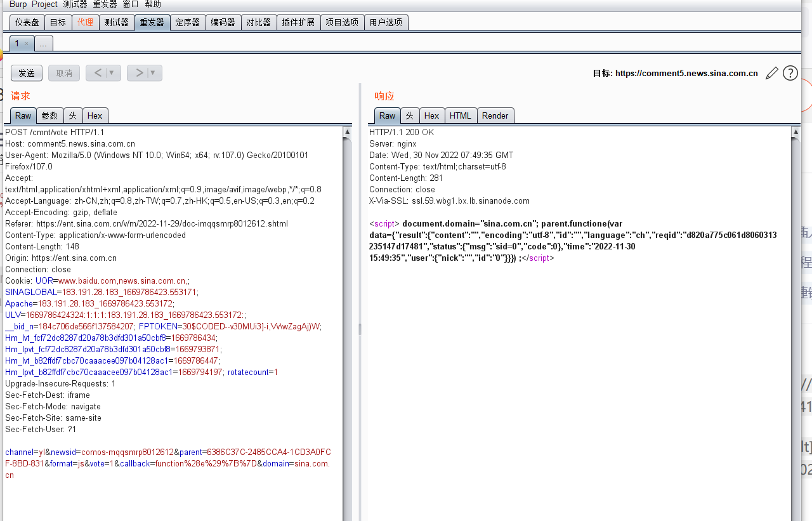This screenshot has width=812, height=521.
Task: Click the response pane scroll-up arrow
Action: pos(796,132)
